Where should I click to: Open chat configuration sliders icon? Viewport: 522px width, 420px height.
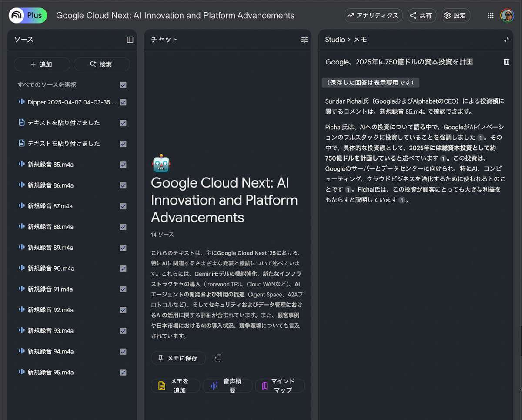point(304,40)
